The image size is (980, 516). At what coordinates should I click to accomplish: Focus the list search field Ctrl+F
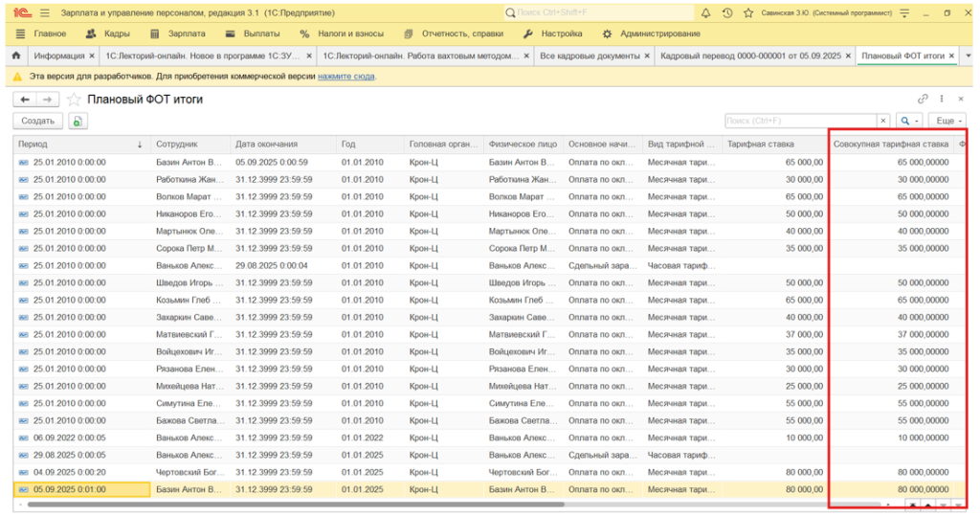pos(801,121)
